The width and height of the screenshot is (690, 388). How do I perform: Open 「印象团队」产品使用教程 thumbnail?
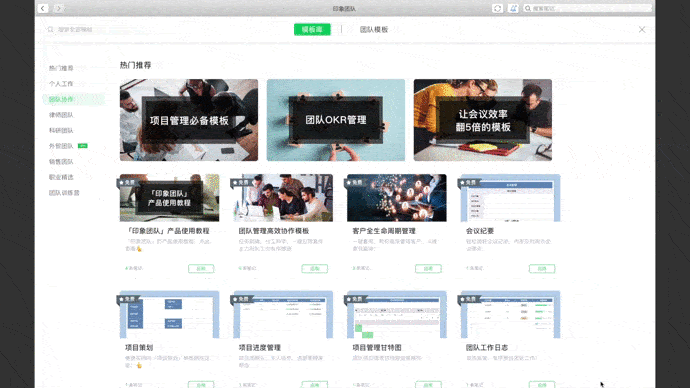click(169, 198)
